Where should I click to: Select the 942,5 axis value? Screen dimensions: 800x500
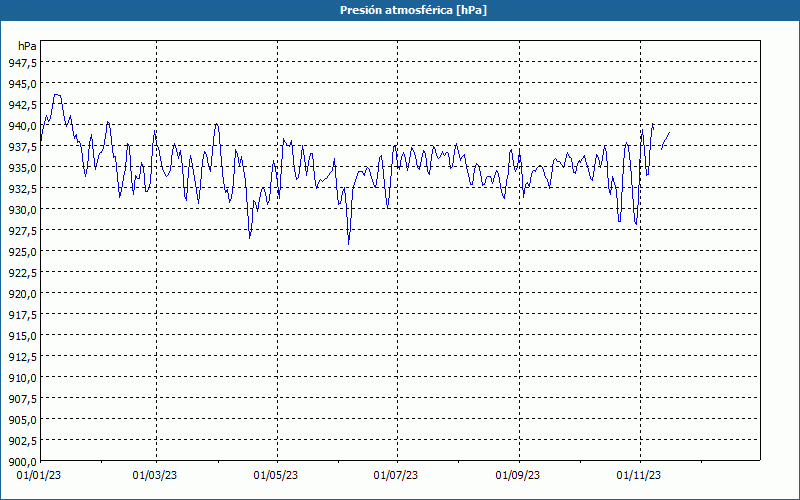[22, 105]
